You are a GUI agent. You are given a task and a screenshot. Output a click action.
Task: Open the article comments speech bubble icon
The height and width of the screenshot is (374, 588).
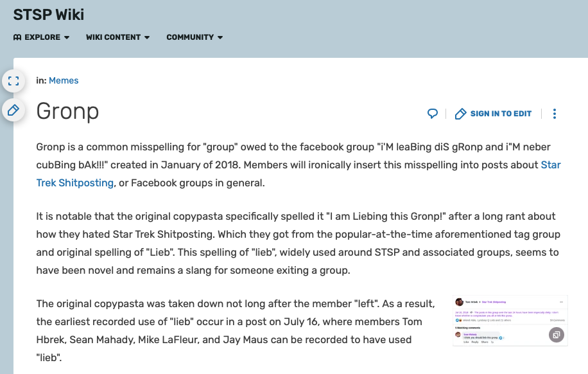click(433, 114)
